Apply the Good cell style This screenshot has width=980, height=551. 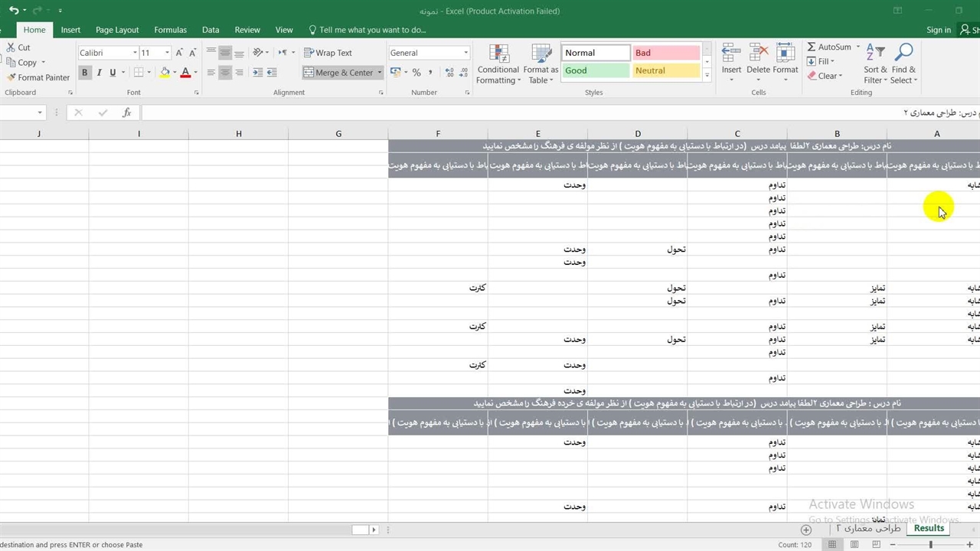click(596, 70)
